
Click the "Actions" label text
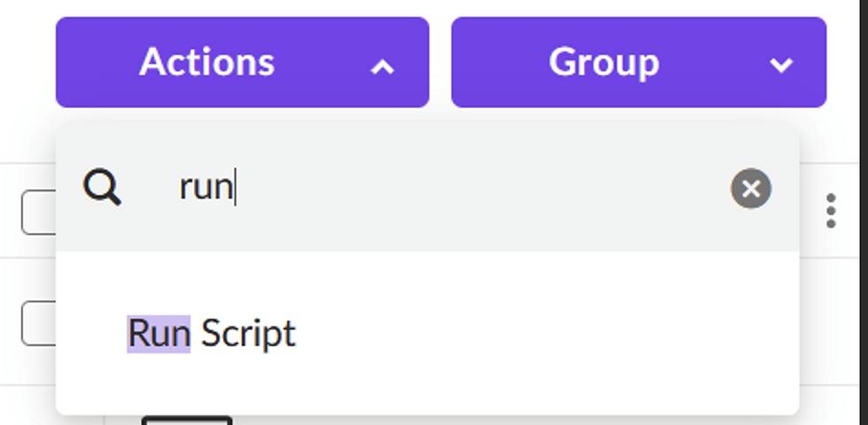coord(207,63)
